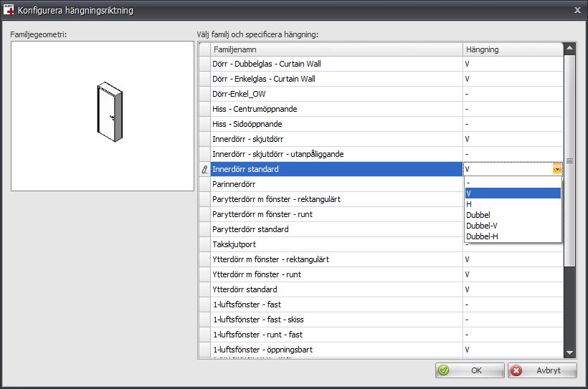Screen dimensions: 588x389
Task: Click Hängning cell of 1-luftsfönster - fast - skiss
Action: coord(513,320)
